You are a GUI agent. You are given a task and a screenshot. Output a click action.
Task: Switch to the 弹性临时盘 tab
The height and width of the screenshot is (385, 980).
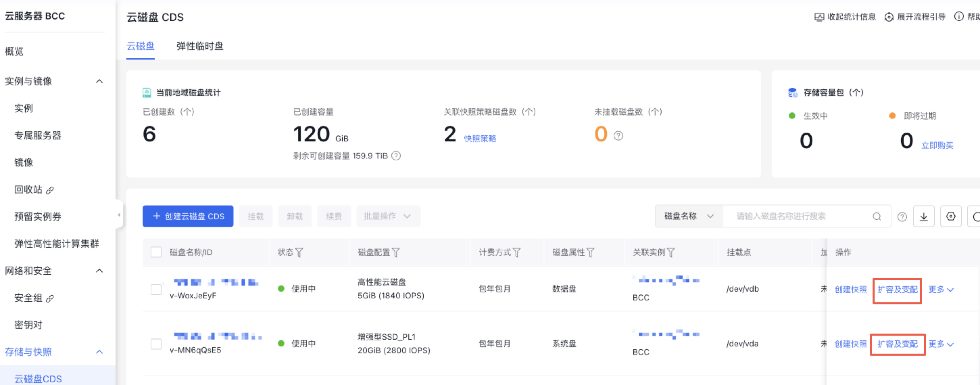[200, 46]
